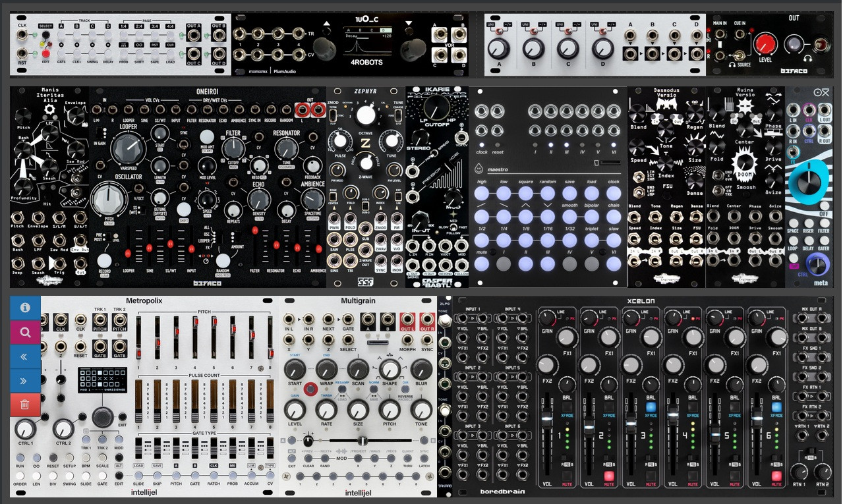Toggle XFADE button on Xcelon channel 6

777,407
